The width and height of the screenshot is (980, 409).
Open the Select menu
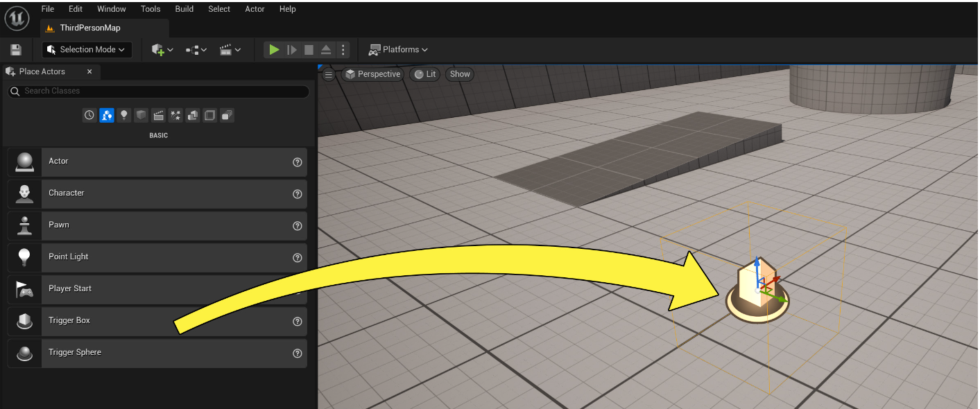click(219, 9)
